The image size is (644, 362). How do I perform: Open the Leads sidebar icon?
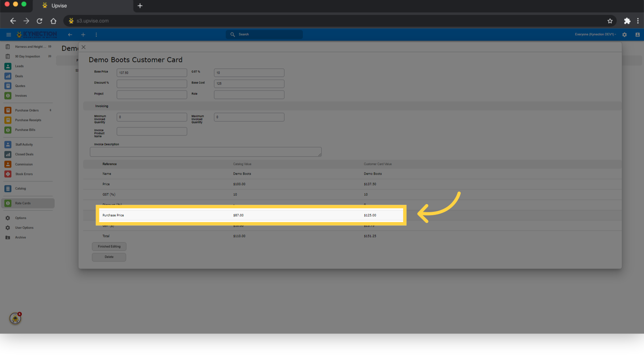click(x=8, y=66)
